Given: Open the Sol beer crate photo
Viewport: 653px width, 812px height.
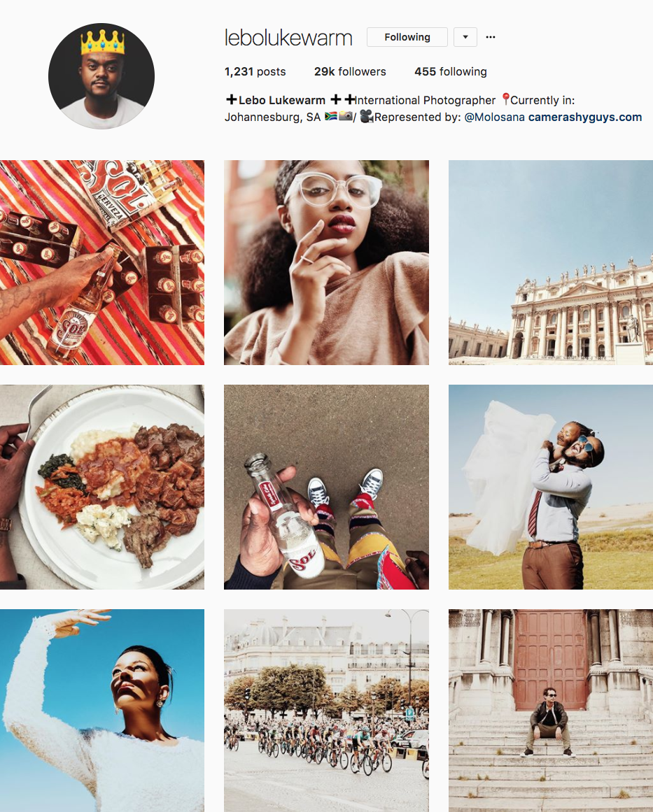Looking at the screenshot, I should click(102, 262).
